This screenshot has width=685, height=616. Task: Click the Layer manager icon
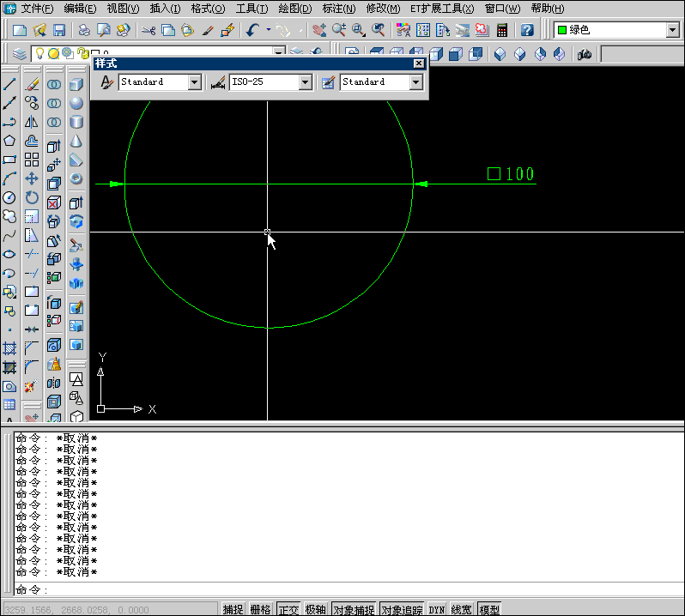click(x=19, y=54)
